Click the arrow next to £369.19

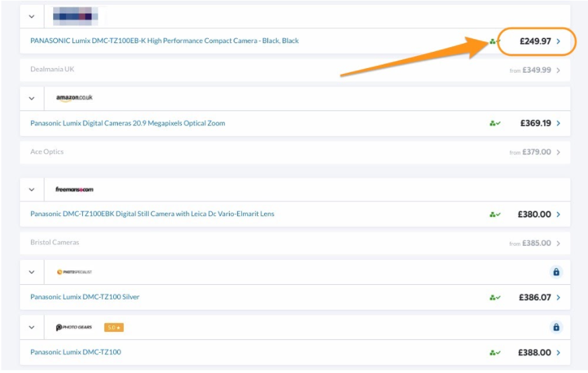click(558, 123)
